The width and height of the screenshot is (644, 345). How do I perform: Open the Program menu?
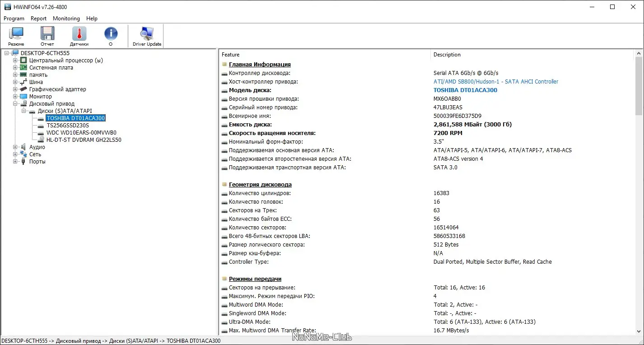14,19
